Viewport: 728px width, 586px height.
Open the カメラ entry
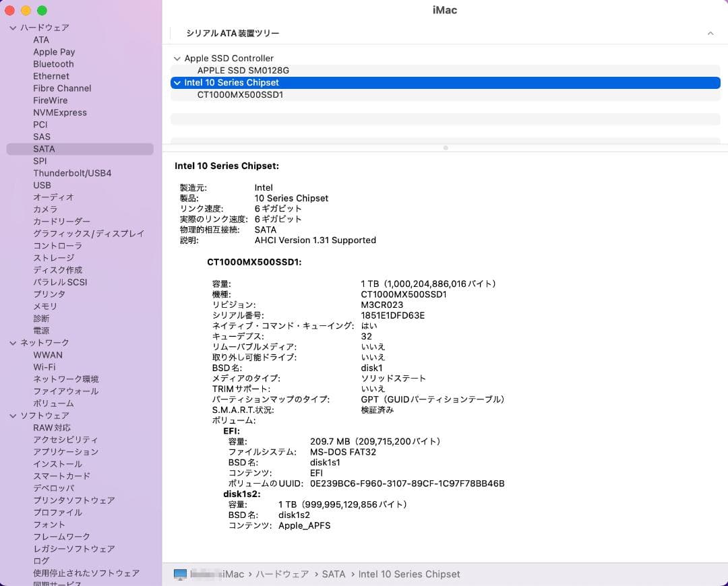(x=46, y=209)
